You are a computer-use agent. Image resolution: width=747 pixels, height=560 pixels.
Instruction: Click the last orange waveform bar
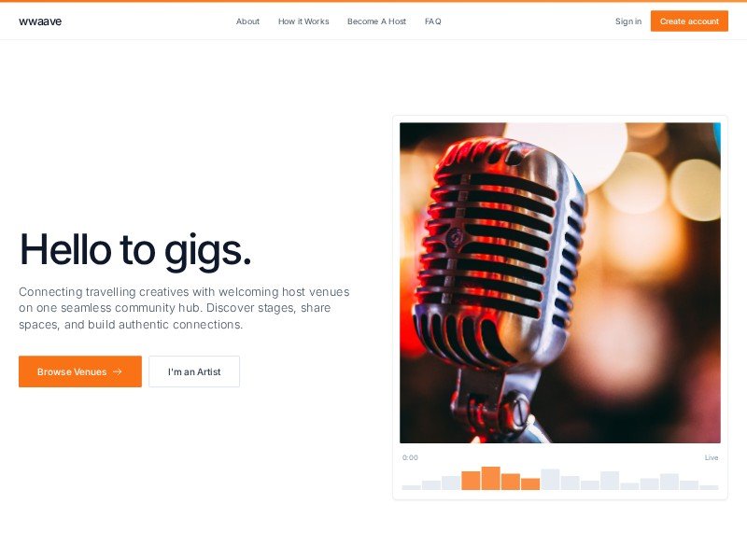(x=530, y=483)
